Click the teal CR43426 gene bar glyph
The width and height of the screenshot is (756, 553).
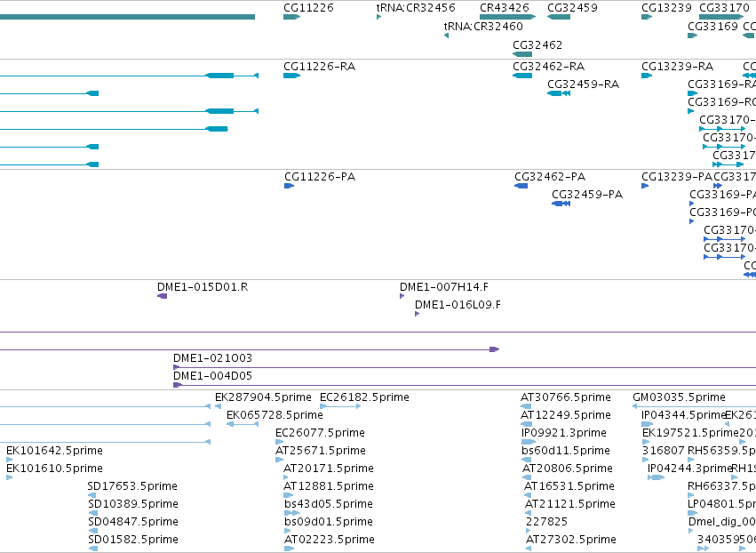(507, 17)
